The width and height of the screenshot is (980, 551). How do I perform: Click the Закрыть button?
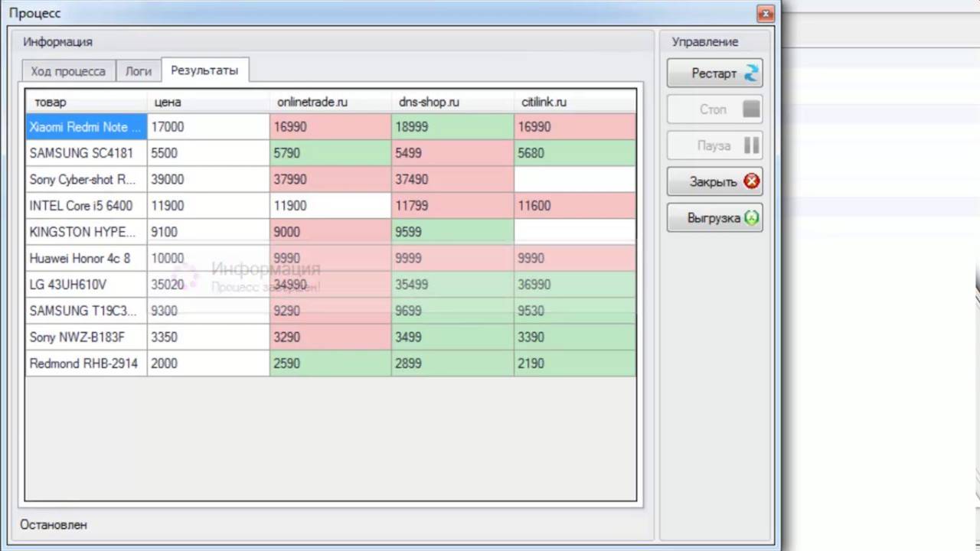click(714, 182)
